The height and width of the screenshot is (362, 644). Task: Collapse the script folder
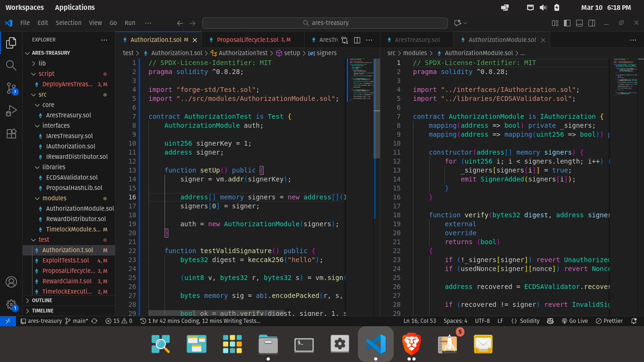(35, 73)
